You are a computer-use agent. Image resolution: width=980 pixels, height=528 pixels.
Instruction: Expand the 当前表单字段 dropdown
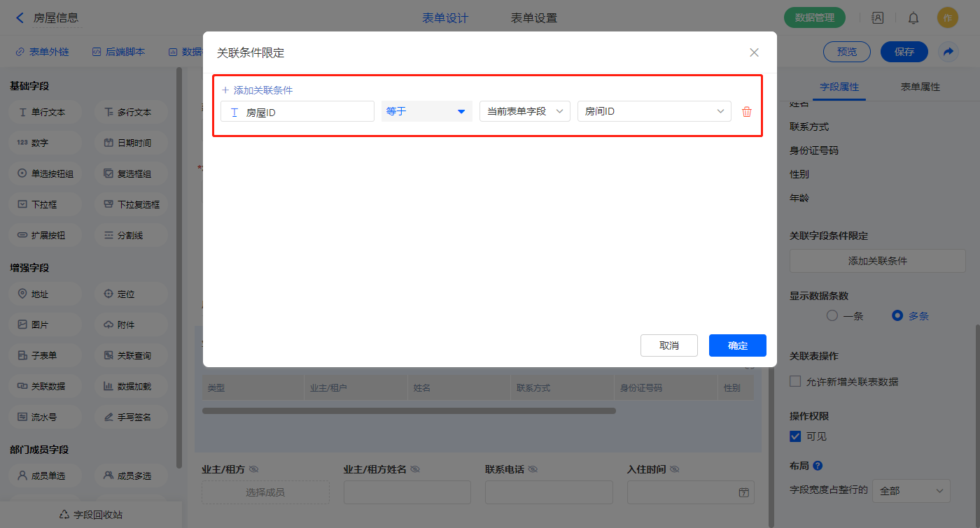coord(524,111)
